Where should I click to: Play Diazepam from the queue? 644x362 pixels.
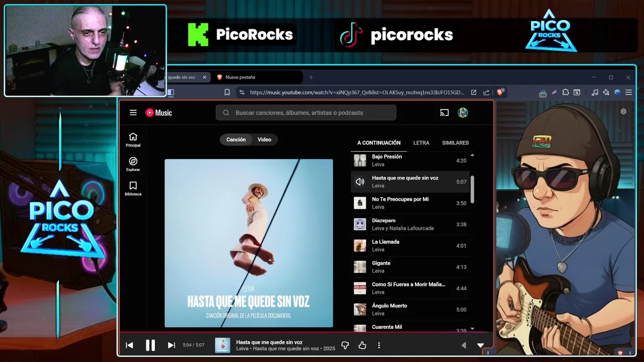pyautogui.click(x=410, y=224)
